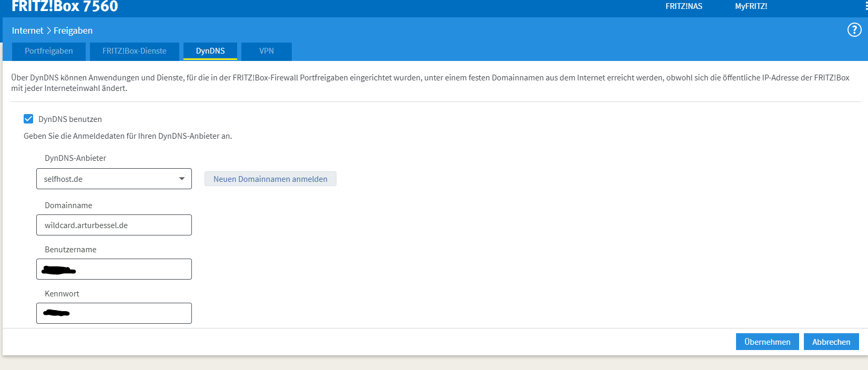Image resolution: width=868 pixels, height=370 pixels.
Task: Click the Abbrechen button
Action: tap(831, 342)
